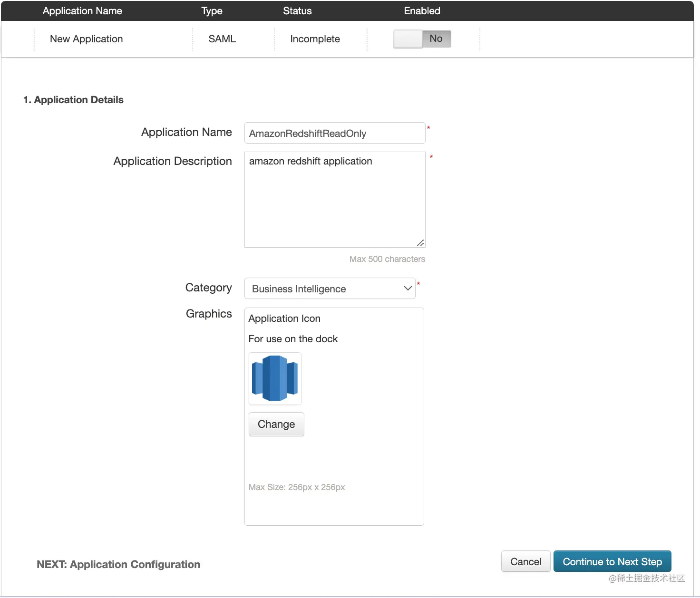Click the Application Icon label text
Screen dimensions: 700x598
click(284, 318)
